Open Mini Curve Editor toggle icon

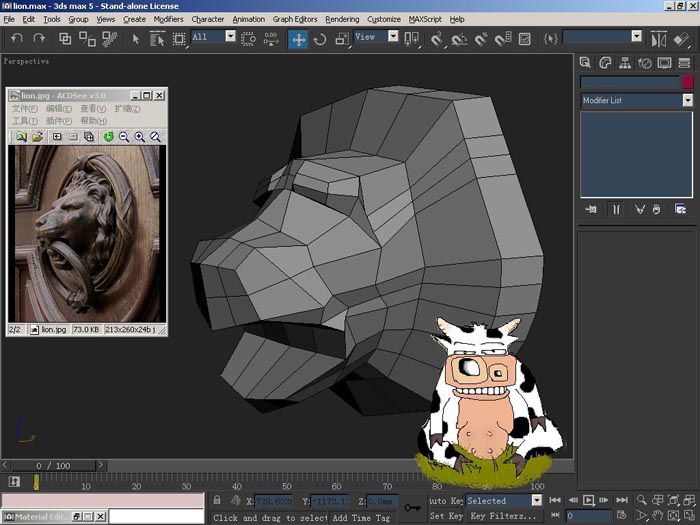click(x=14, y=481)
